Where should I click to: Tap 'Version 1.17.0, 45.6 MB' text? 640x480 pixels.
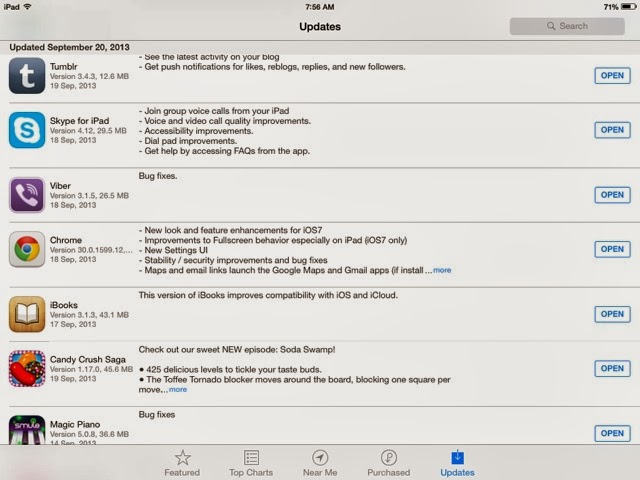coord(91,369)
